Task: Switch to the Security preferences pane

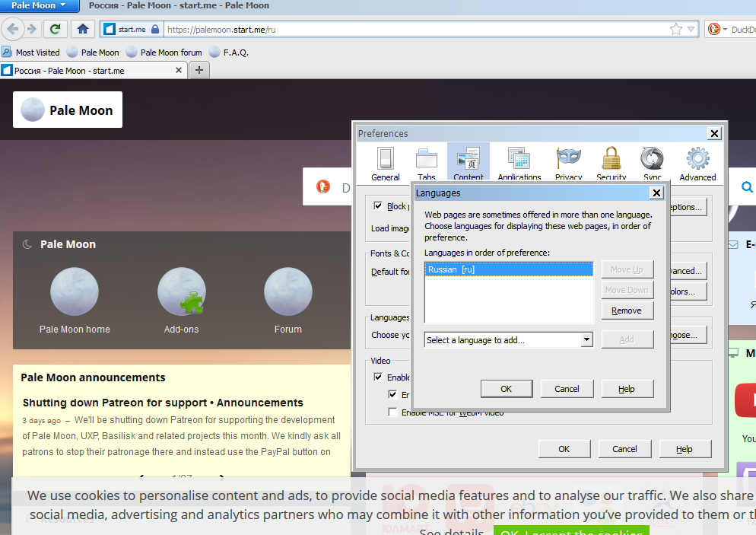Action: point(611,164)
